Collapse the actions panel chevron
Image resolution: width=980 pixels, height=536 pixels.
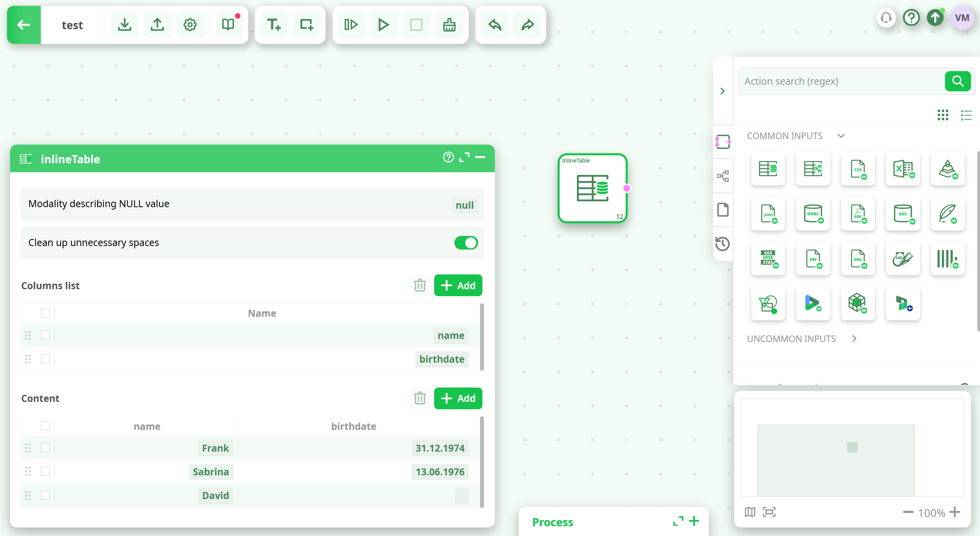(722, 91)
